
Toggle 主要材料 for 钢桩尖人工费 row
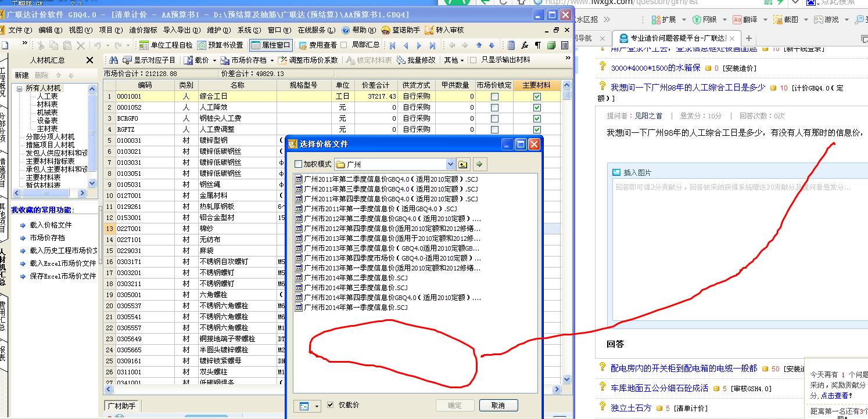click(537, 118)
